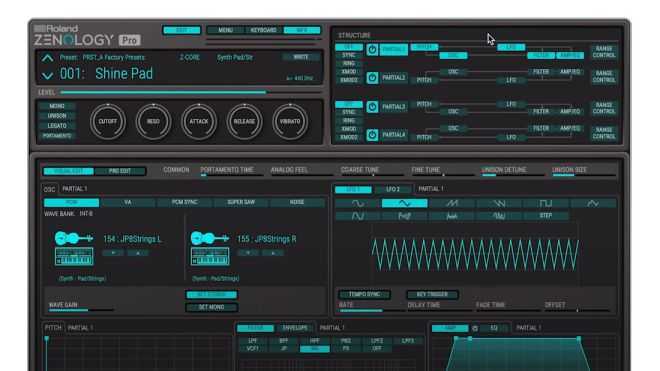Select the sine LFO waveform icon
This screenshot has height=371, width=660.
358,204
